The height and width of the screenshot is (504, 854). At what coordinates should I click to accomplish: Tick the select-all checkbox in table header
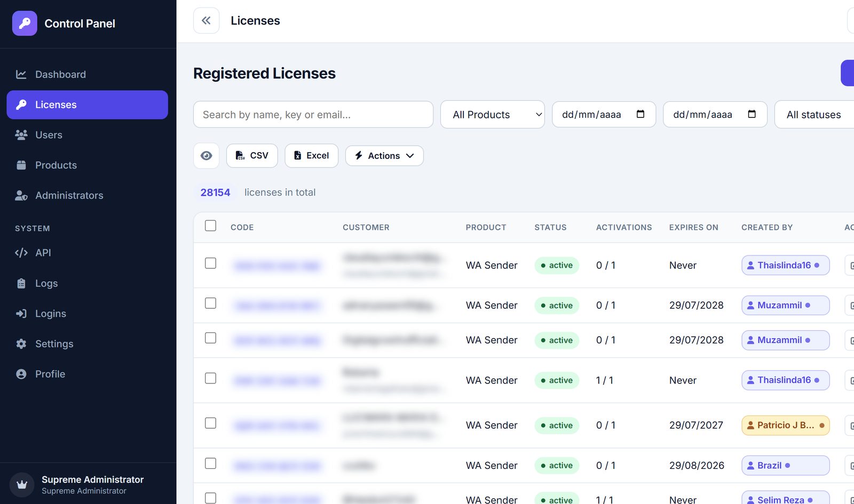pos(211,226)
